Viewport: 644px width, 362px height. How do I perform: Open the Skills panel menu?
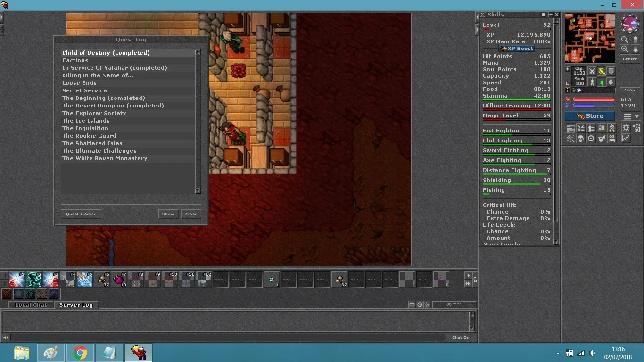tap(544, 15)
